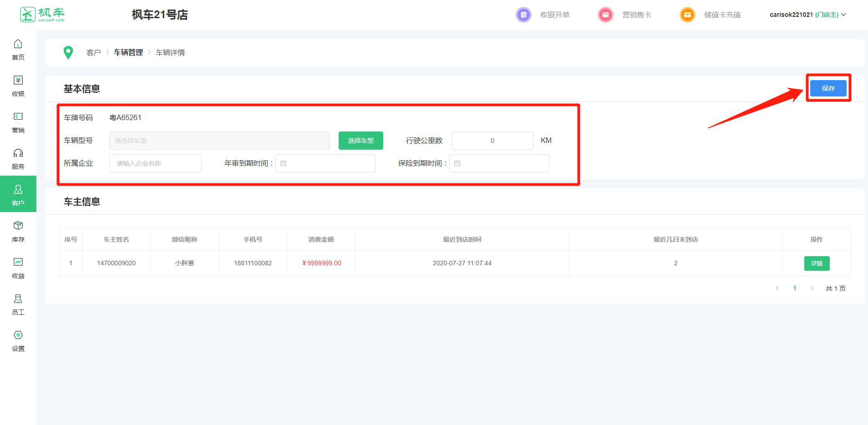Navigate to 车辆管理 breadcrumb
This screenshot has height=425, width=868.
tap(128, 53)
